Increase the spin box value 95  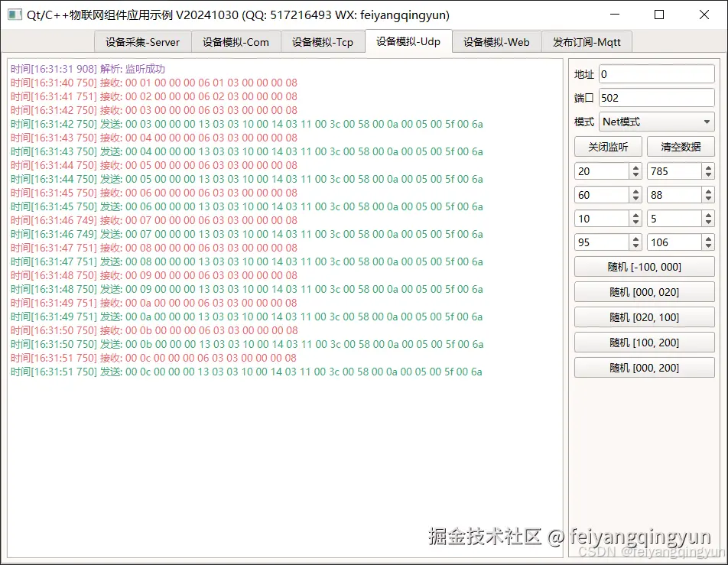coord(635,239)
